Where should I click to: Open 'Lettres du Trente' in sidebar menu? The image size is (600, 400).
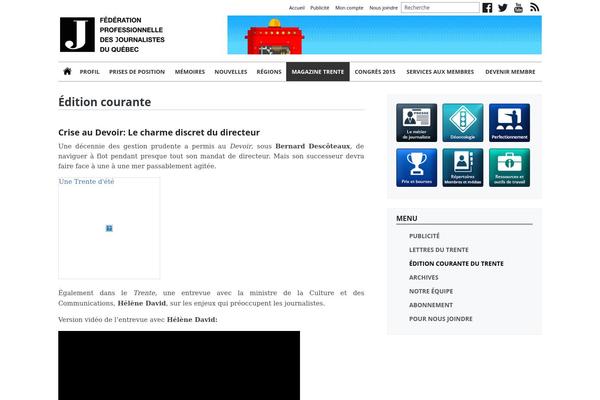pyautogui.click(x=439, y=250)
